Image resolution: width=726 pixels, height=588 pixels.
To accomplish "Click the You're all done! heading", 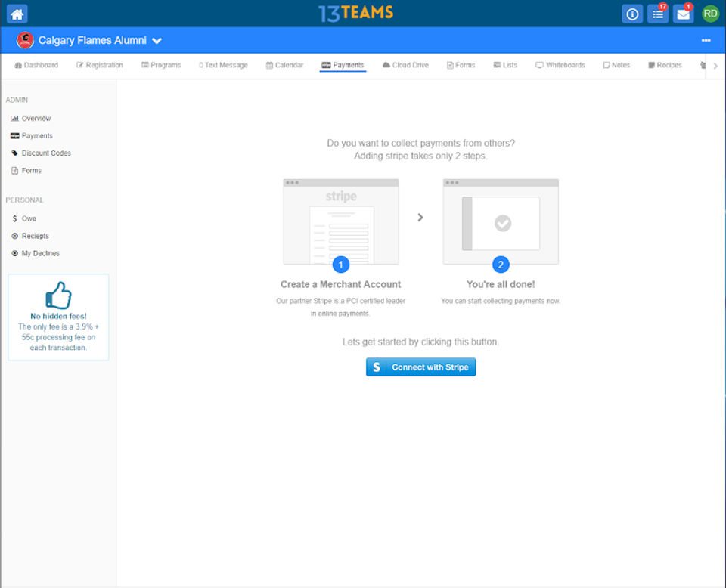I will point(501,284).
